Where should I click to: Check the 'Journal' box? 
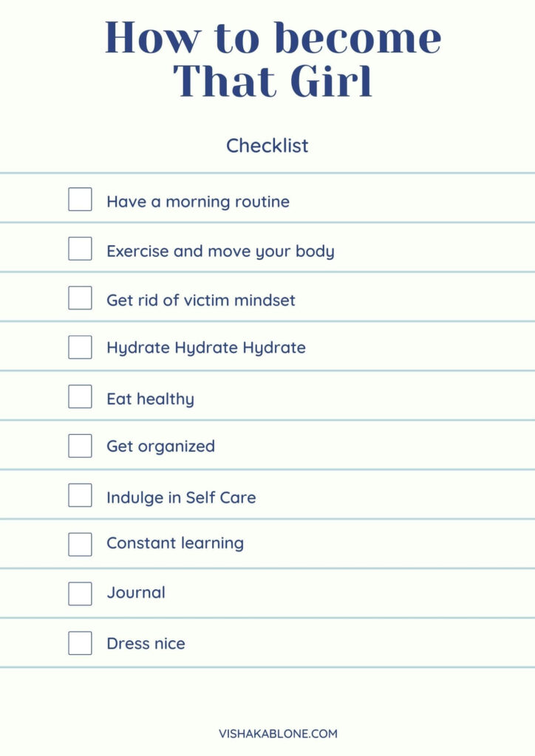pos(80,594)
